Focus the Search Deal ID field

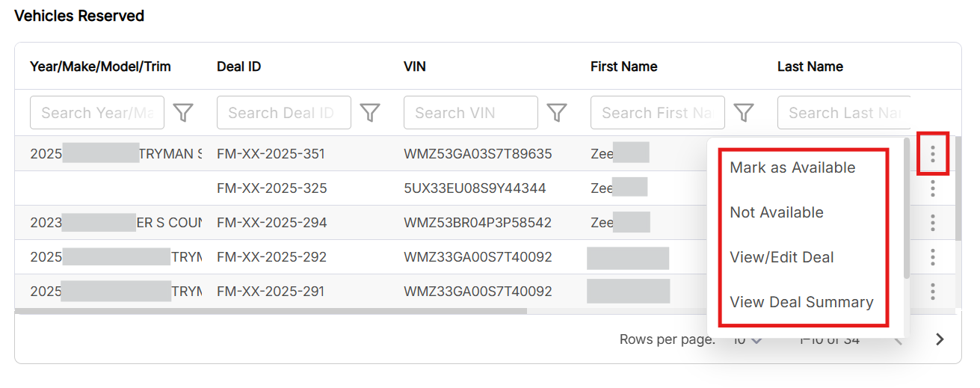click(x=284, y=113)
